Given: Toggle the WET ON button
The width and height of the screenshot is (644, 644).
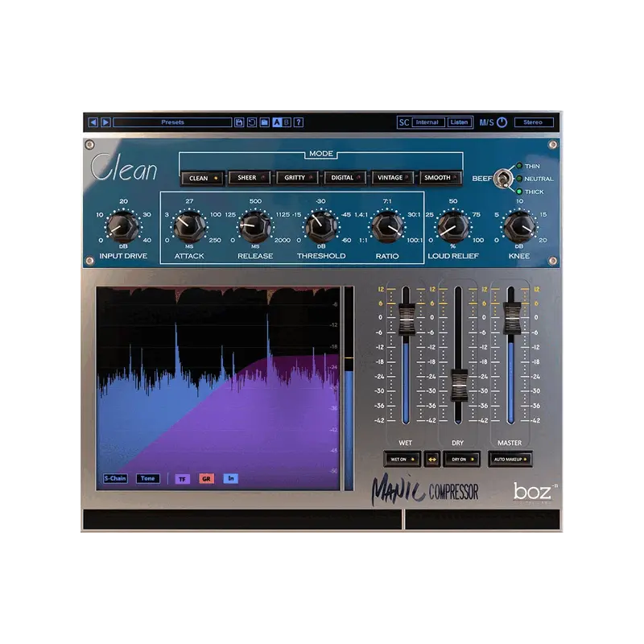Looking at the screenshot, I should pyautogui.click(x=402, y=459).
